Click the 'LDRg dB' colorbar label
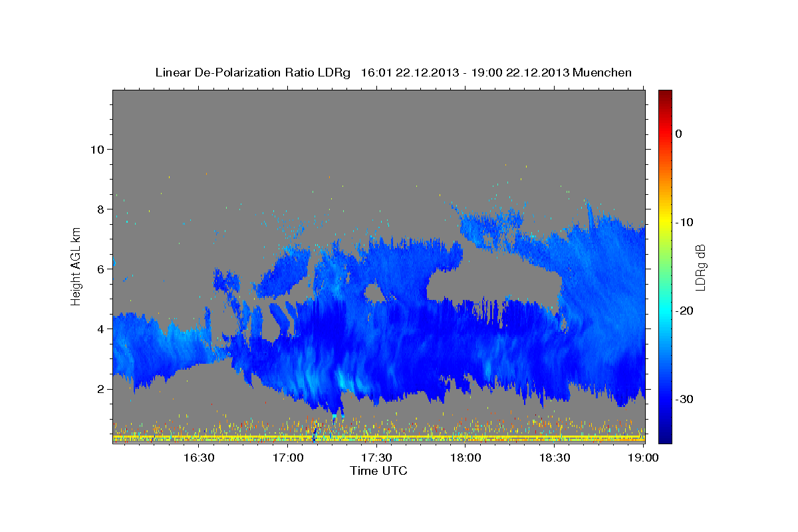Viewport: 798px width, 532px height. (x=700, y=267)
